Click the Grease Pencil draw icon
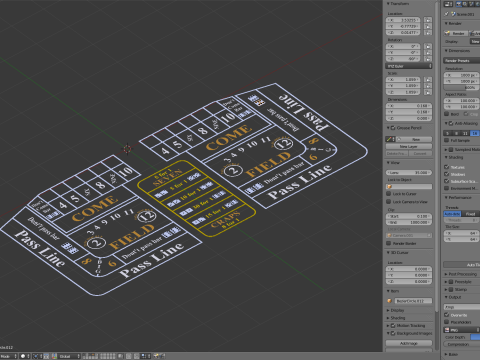Image resolution: width=480 pixels, height=360 pixels. [x=389, y=139]
